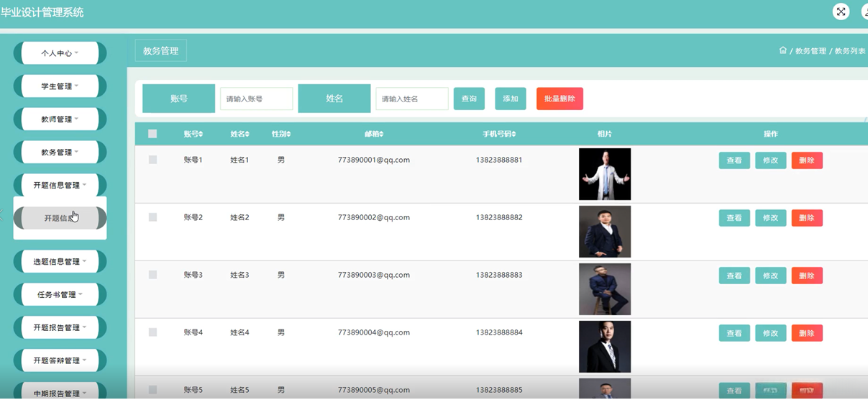
Task: Click 删除 for row 账号1
Action: tap(807, 160)
